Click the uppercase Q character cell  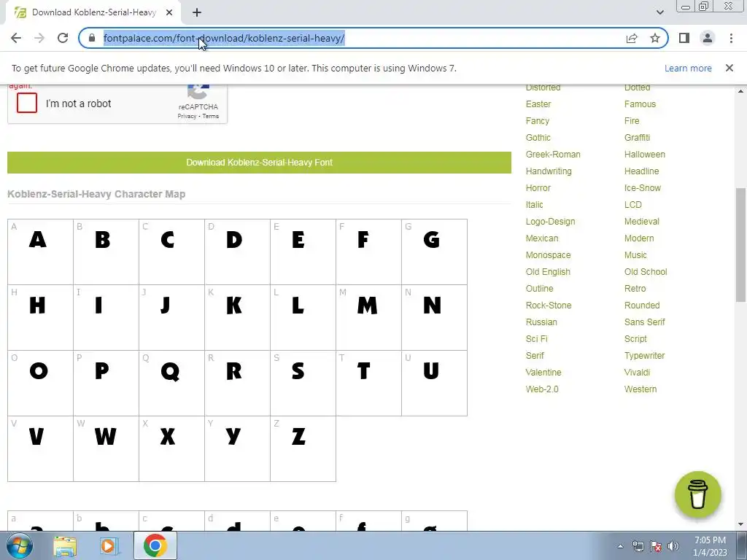click(171, 384)
